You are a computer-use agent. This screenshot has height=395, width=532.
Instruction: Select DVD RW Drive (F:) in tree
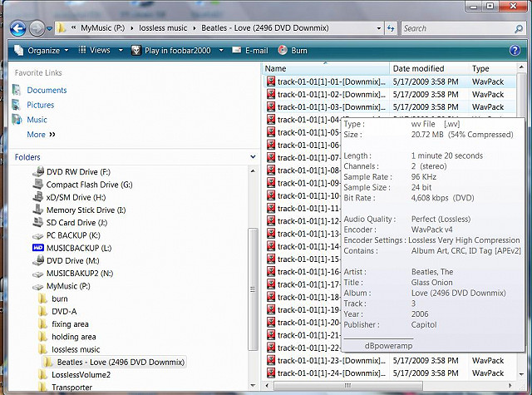(78, 171)
